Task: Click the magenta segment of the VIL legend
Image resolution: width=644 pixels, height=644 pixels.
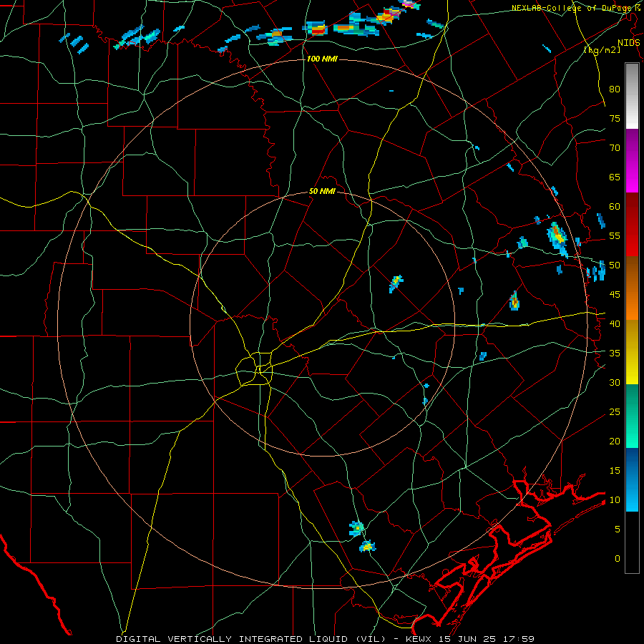Action: (632, 160)
